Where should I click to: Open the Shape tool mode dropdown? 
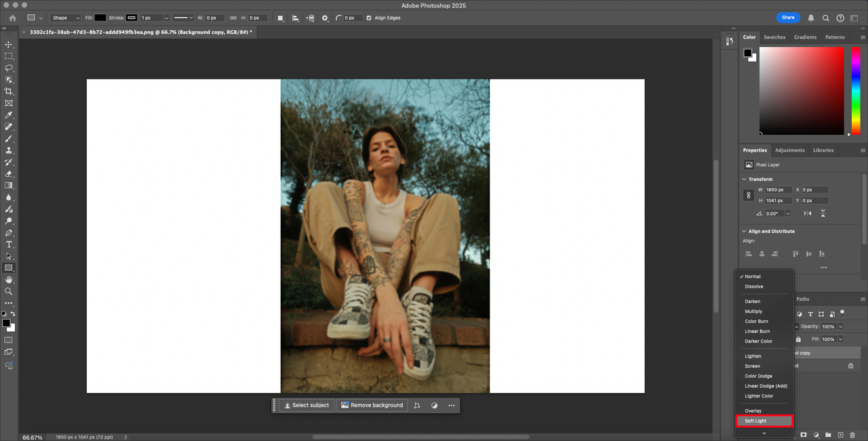coord(66,18)
